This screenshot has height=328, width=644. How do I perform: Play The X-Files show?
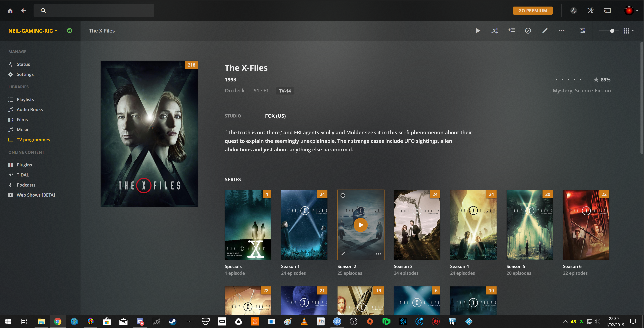(x=477, y=31)
